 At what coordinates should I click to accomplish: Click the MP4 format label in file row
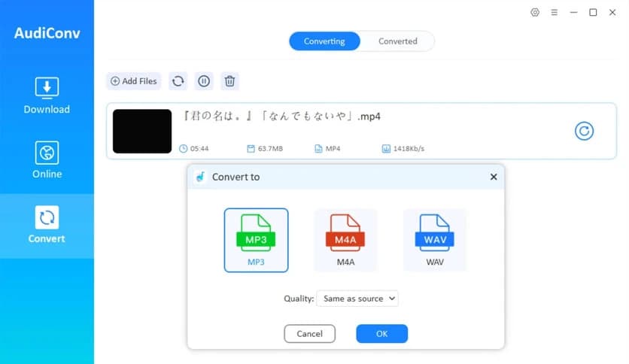tap(333, 149)
